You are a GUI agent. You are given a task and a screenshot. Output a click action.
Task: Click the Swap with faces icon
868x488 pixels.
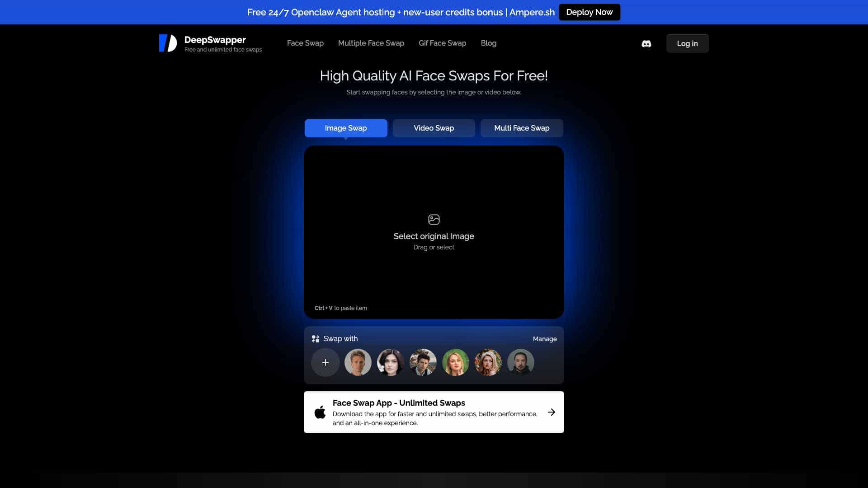(316, 339)
